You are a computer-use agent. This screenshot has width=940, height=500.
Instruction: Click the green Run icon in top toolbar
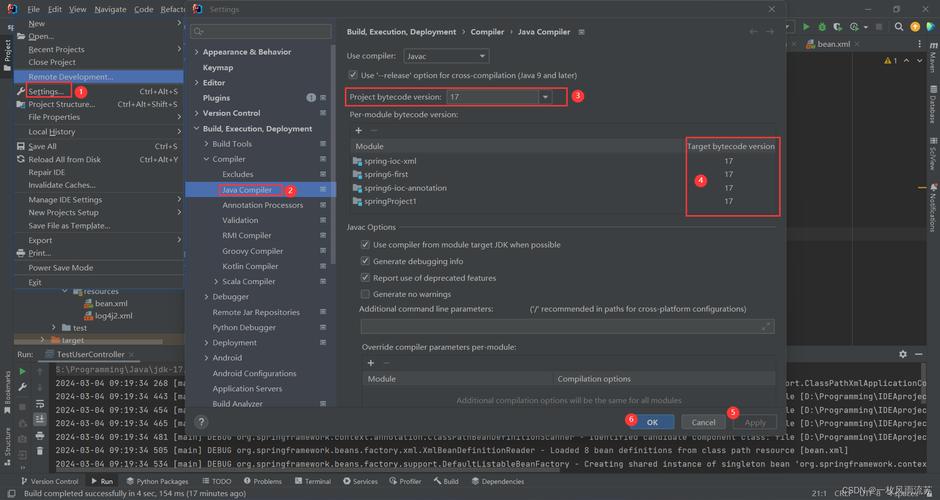pos(806,27)
